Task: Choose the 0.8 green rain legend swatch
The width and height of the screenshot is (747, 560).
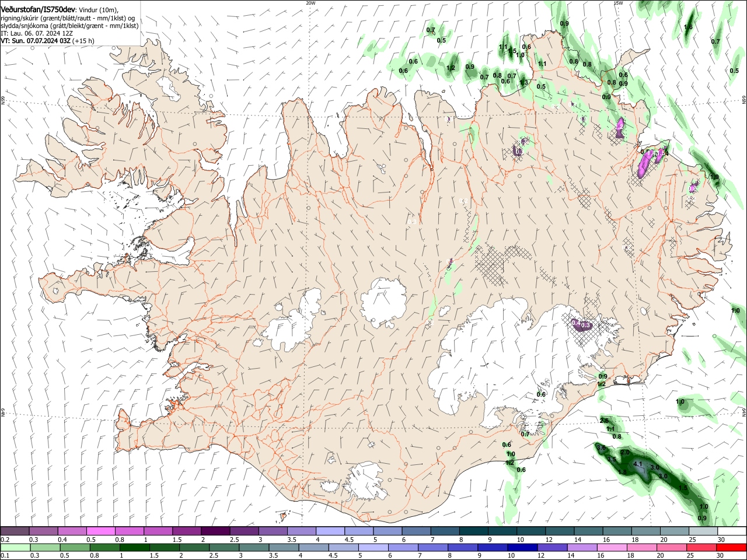Action: (104, 547)
